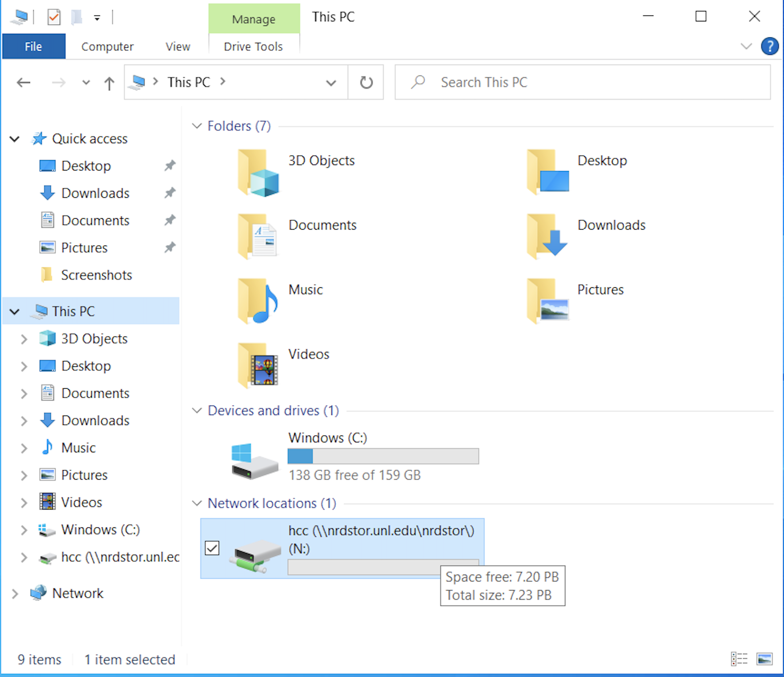784x677 pixels.
Task: Click the Properties icon in title bar
Action: tap(54, 17)
